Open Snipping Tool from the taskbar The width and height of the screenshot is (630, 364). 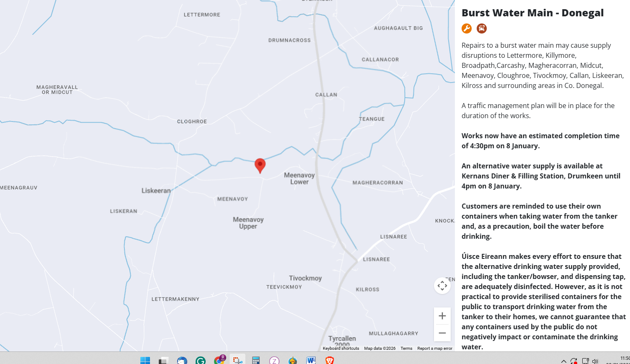coord(238,360)
